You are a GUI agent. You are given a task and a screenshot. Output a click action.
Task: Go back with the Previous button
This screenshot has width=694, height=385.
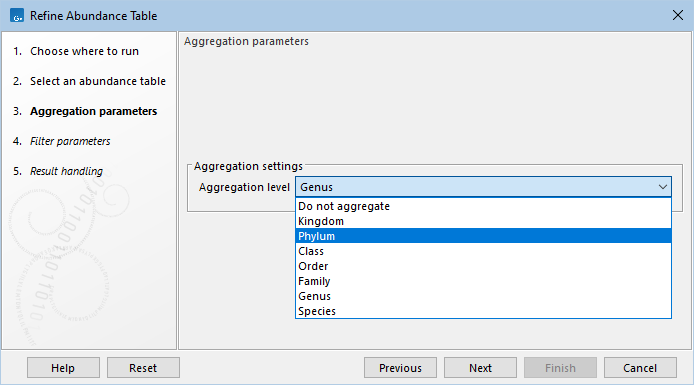tap(401, 368)
